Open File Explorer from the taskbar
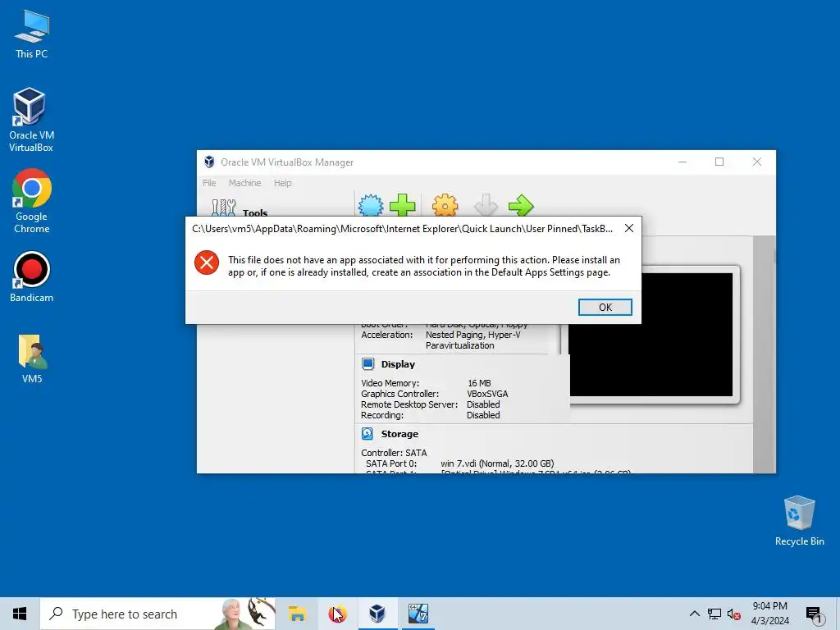 click(x=297, y=614)
